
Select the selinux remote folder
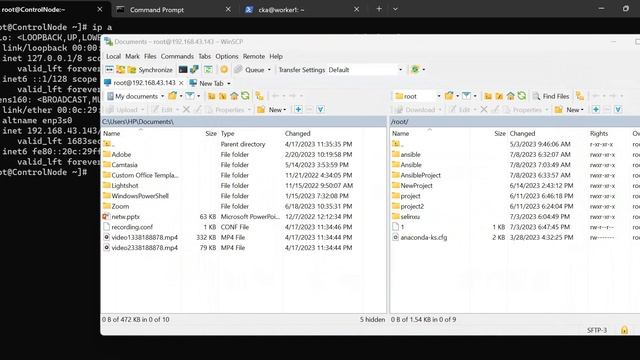coord(410,217)
